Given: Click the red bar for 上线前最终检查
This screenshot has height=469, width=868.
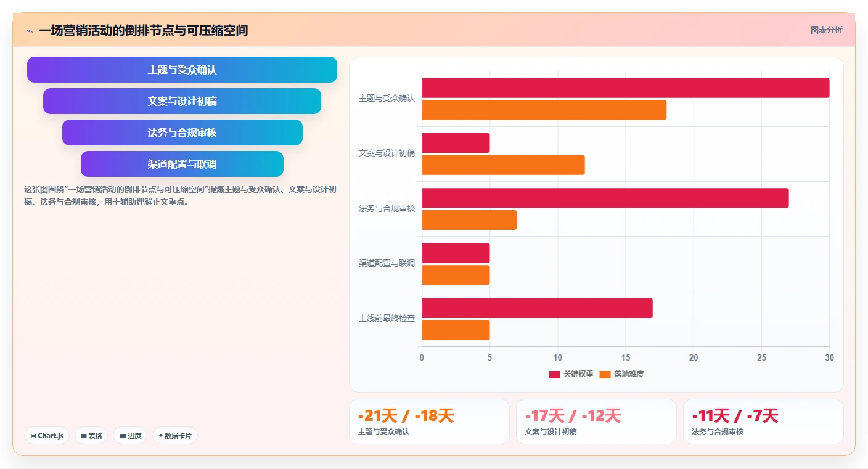Looking at the screenshot, I should tap(537, 308).
